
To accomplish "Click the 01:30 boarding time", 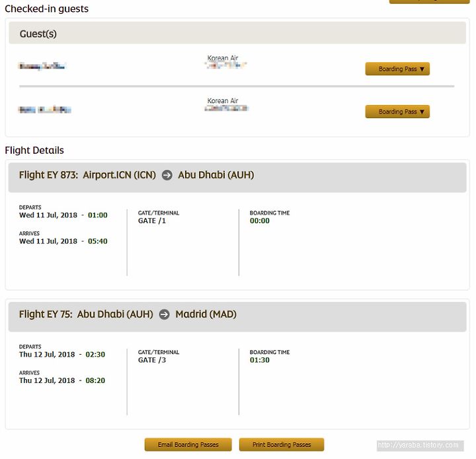I will pyautogui.click(x=260, y=360).
